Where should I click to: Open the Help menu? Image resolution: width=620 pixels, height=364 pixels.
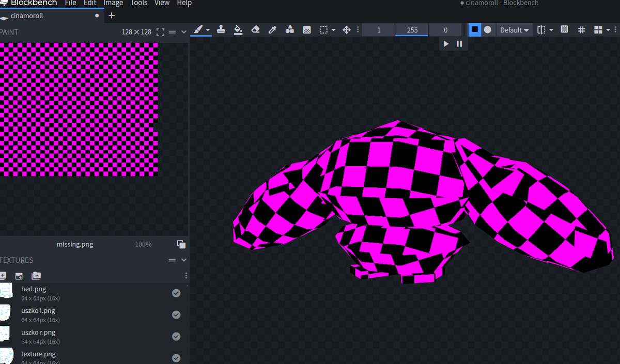(x=184, y=3)
